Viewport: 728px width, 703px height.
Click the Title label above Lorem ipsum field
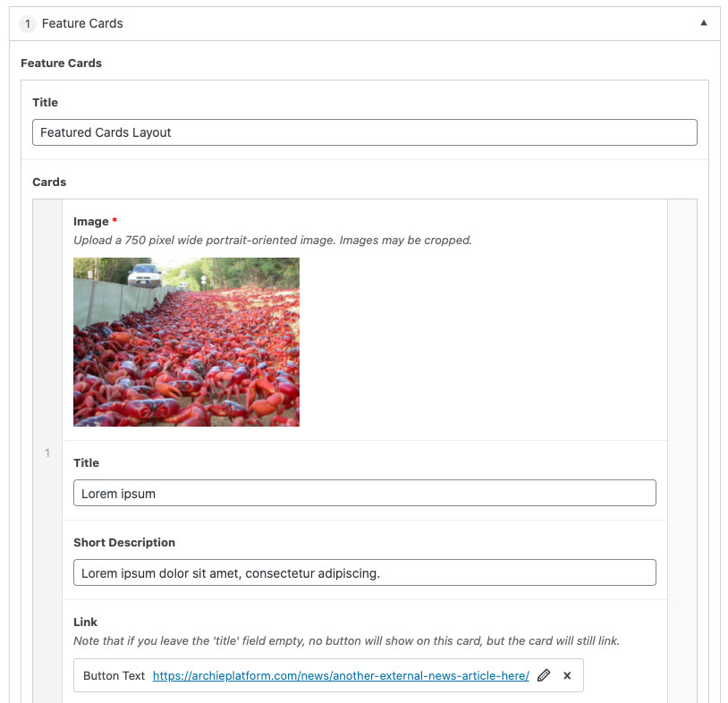[x=86, y=463]
